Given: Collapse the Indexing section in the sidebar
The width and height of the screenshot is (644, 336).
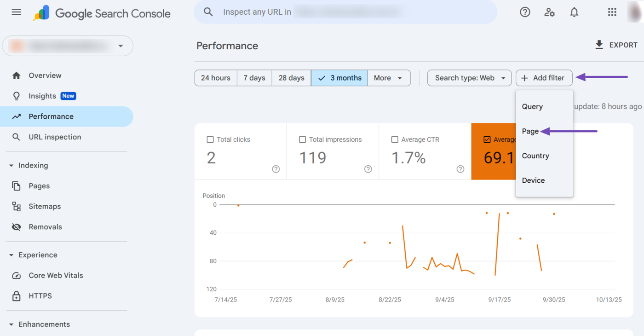Looking at the screenshot, I should [11, 165].
